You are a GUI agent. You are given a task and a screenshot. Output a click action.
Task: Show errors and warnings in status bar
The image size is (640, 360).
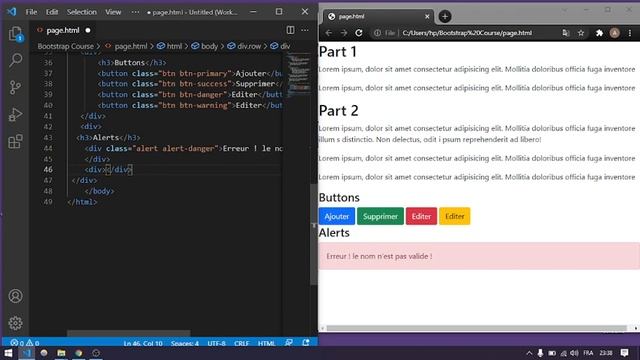(24, 343)
